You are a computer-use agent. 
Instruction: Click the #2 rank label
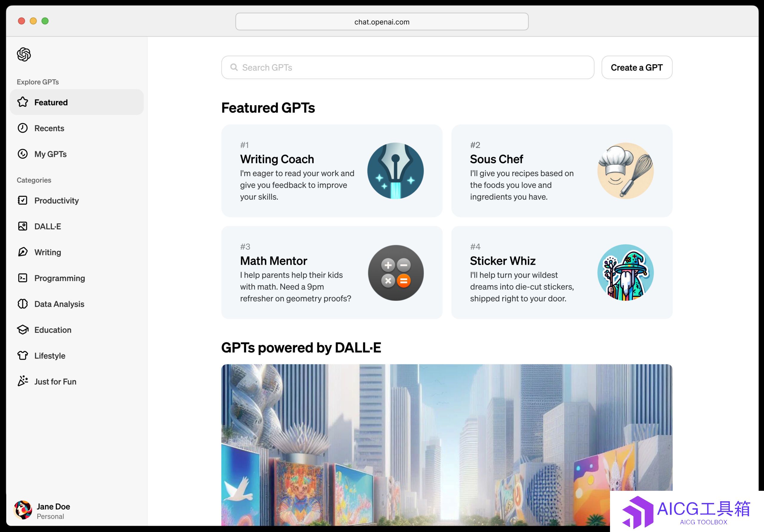475,145
